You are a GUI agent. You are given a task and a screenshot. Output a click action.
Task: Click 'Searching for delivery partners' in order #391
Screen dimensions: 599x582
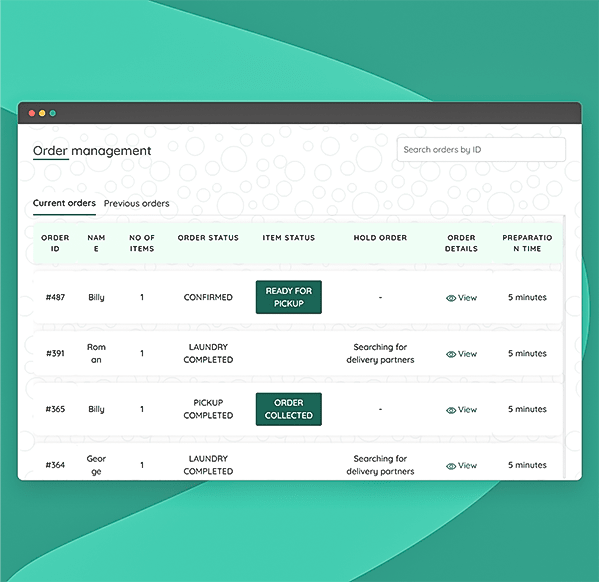(x=380, y=353)
